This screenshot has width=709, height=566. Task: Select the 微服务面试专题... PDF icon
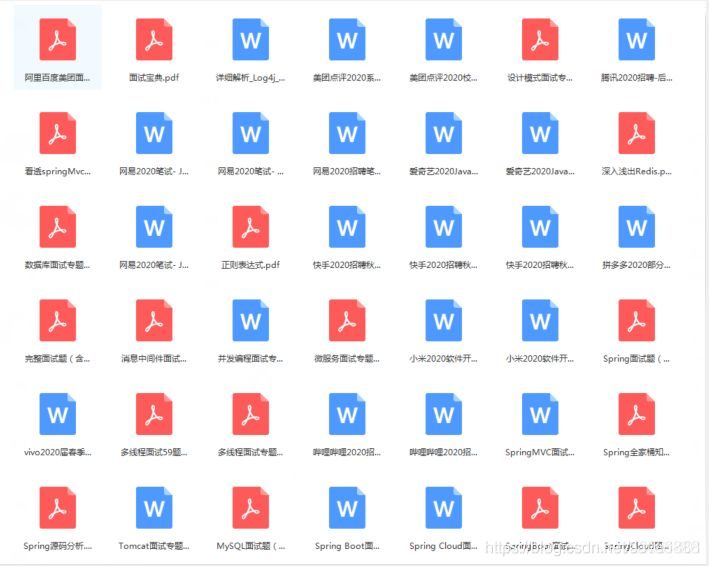point(347,320)
